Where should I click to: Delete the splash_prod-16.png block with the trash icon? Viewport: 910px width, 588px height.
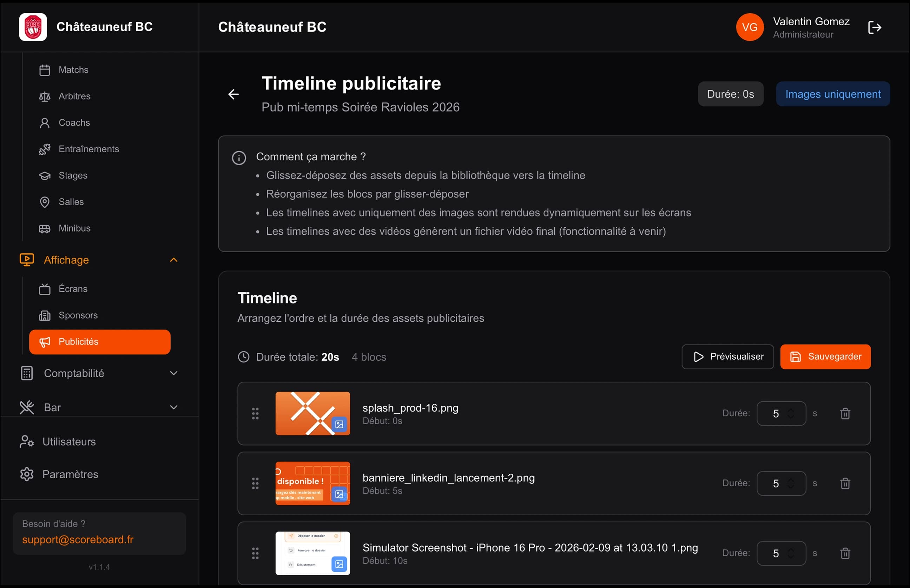pos(845,414)
